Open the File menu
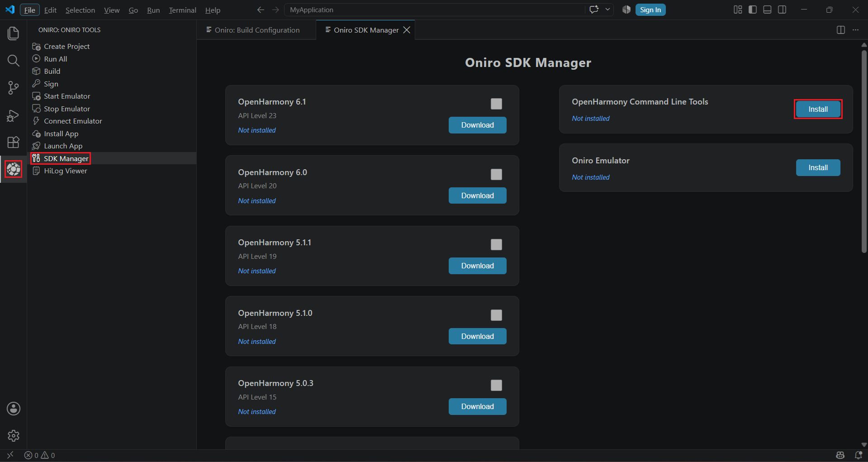Screen dimensions: 868x462 (30, 10)
